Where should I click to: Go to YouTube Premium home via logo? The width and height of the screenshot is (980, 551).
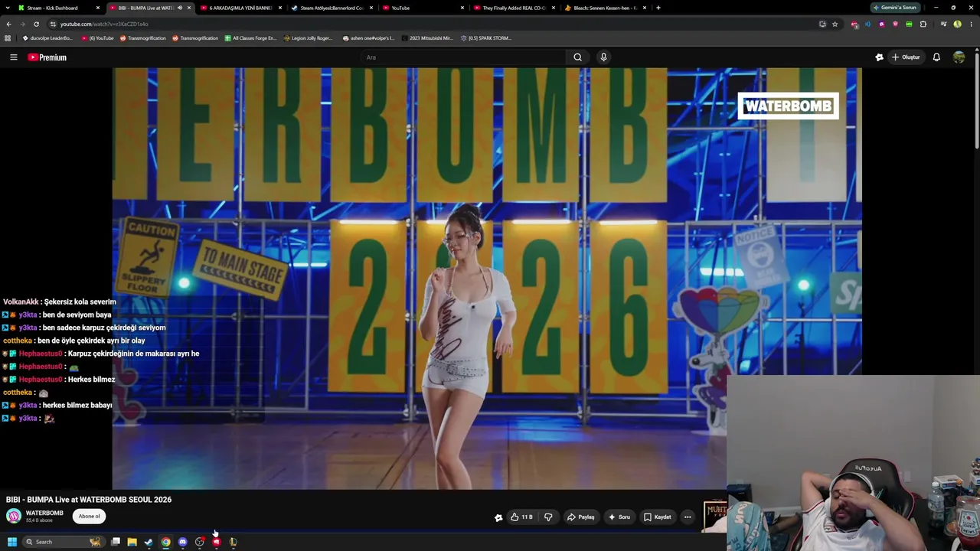[47, 57]
